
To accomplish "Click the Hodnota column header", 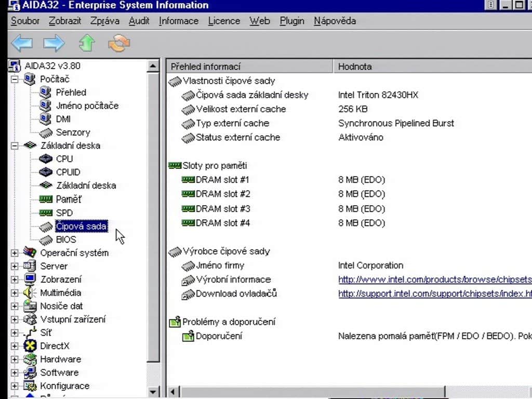I will 433,66.
